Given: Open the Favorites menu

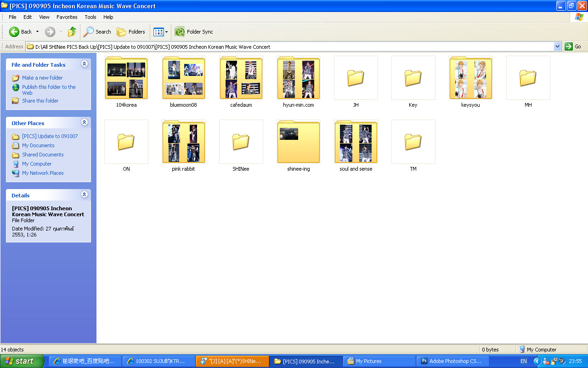Looking at the screenshot, I should 67,17.
